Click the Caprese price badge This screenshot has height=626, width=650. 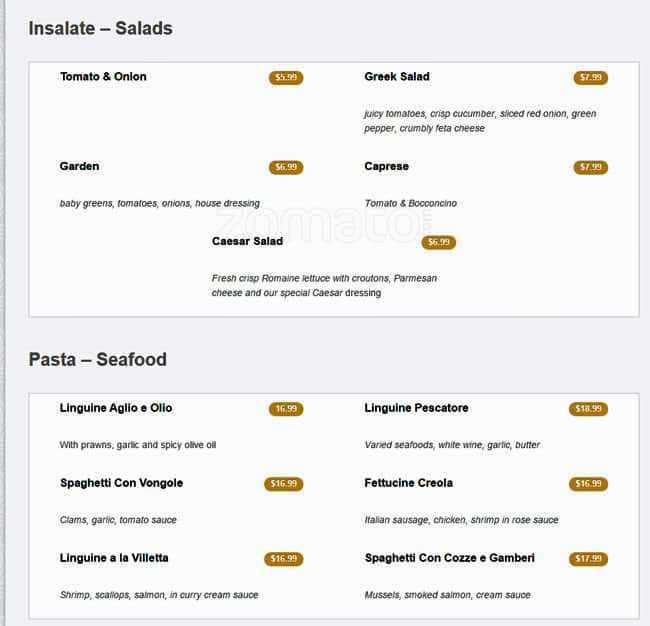(x=590, y=168)
